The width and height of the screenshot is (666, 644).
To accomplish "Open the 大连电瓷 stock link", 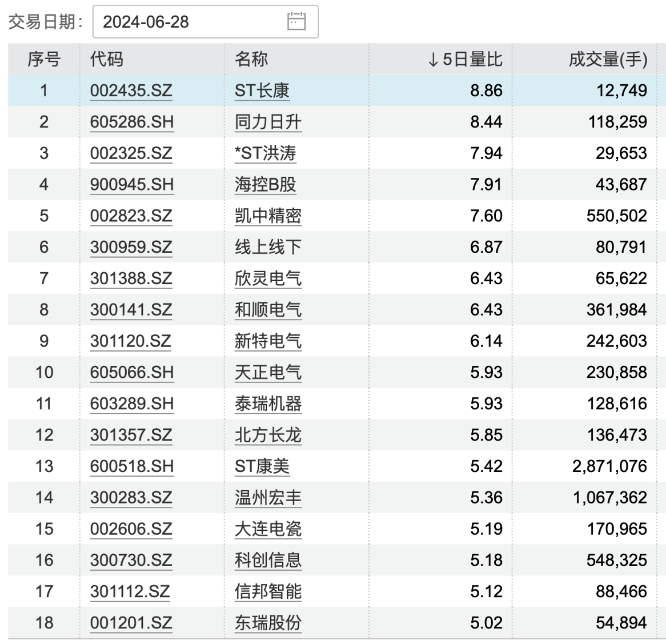I will click(x=268, y=529).
